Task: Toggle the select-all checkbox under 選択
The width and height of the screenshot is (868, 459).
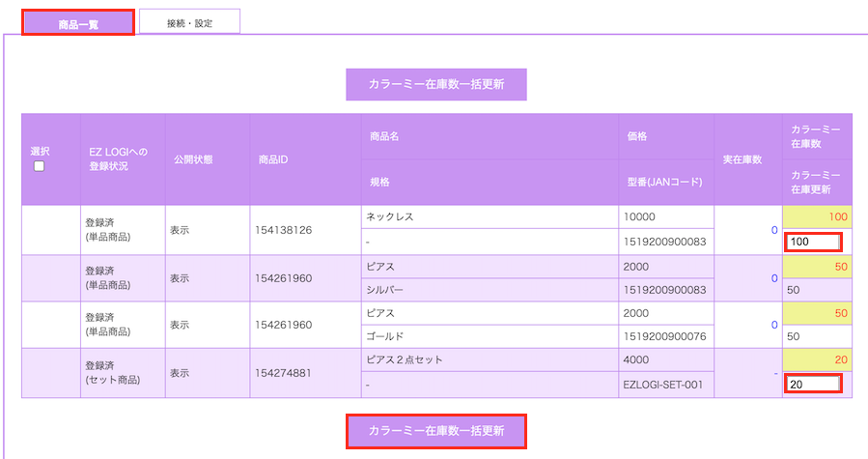Action: coord(40,166)
